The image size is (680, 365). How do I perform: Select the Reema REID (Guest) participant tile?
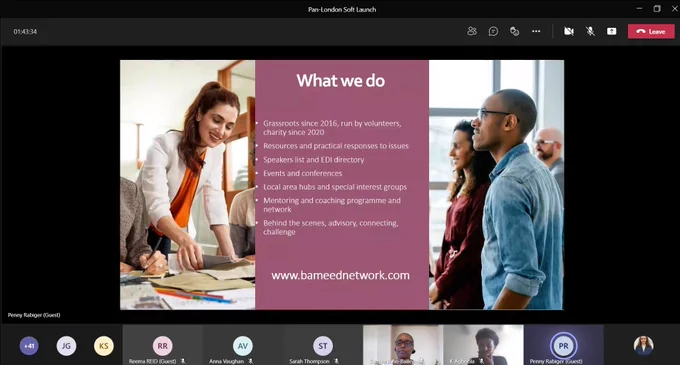pos(163,345)
